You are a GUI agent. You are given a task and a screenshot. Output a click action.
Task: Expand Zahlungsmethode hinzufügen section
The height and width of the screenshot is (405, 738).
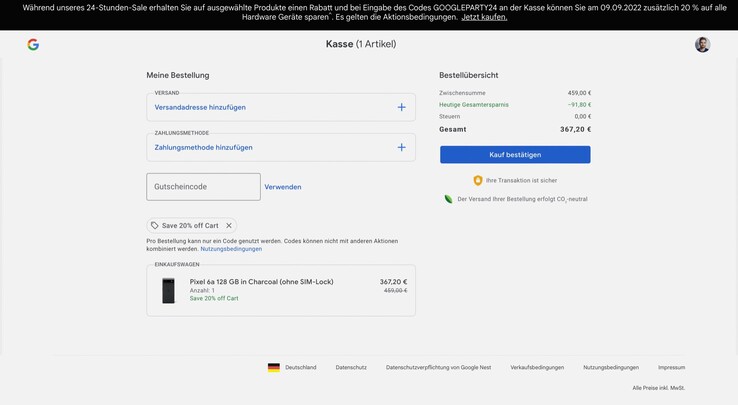coord(204,147)
